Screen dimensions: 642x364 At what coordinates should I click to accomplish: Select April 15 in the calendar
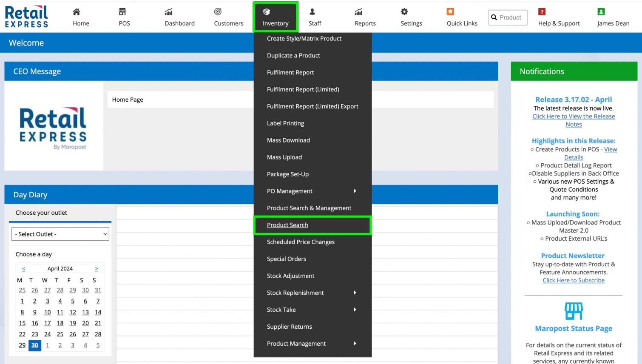(22, 323)
